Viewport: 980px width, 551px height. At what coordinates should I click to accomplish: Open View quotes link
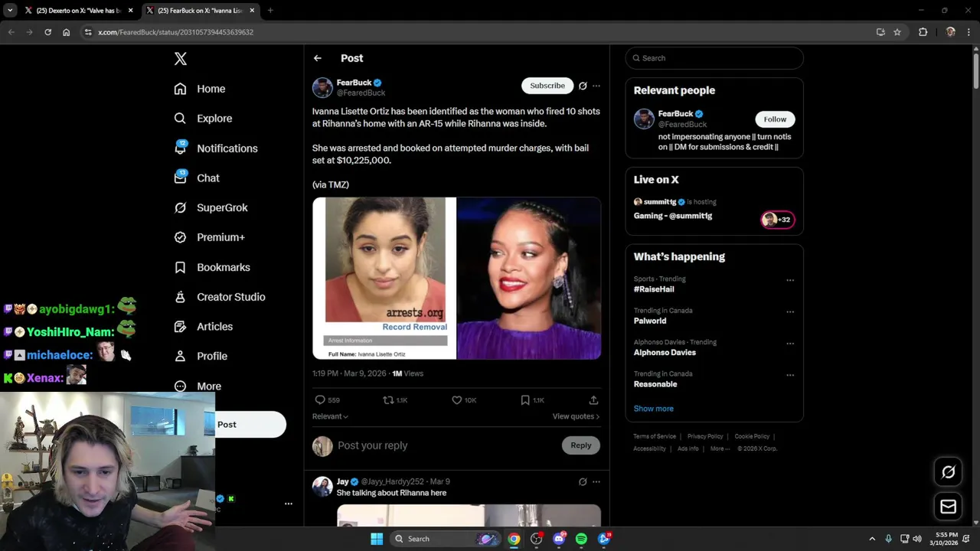[576, 416]
